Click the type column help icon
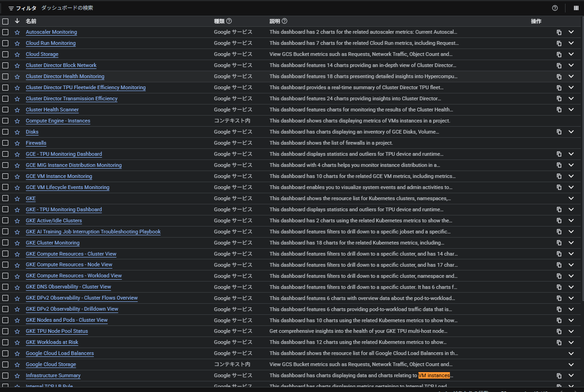The width and height of the screenshot is (584, 392). tap(229, 21)
